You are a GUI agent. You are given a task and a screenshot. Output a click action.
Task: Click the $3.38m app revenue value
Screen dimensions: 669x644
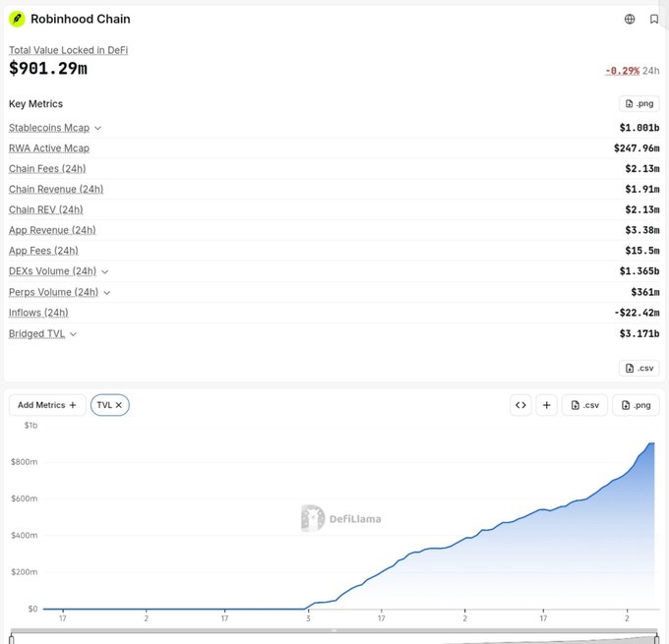(x=642, y=230)
